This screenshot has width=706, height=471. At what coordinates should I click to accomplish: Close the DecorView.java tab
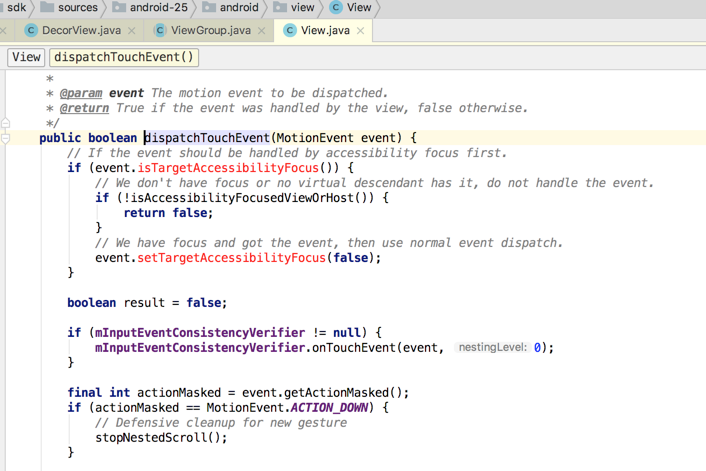coord(132,31)
